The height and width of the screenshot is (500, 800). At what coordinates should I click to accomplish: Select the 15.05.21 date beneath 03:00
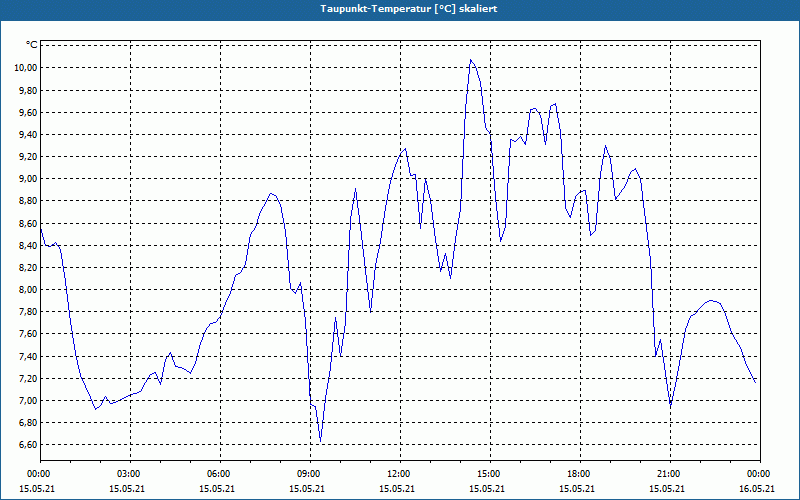(127, 488)
